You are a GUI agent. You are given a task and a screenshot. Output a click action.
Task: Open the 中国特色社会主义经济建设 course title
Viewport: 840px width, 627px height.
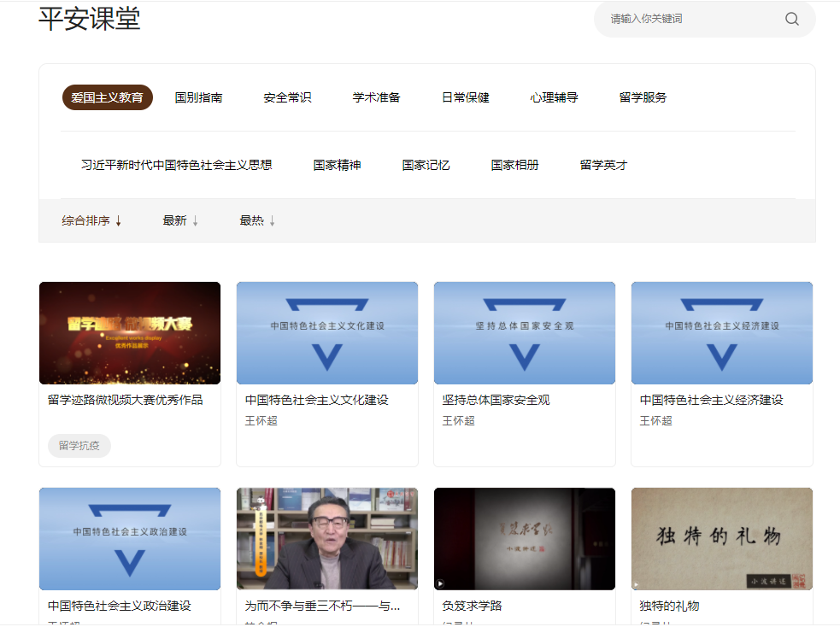point(711,400)
